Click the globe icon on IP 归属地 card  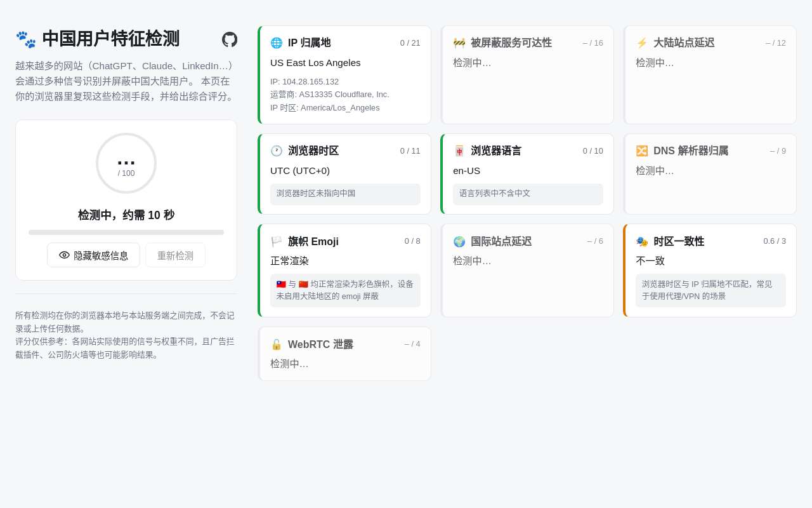[277, 43]
